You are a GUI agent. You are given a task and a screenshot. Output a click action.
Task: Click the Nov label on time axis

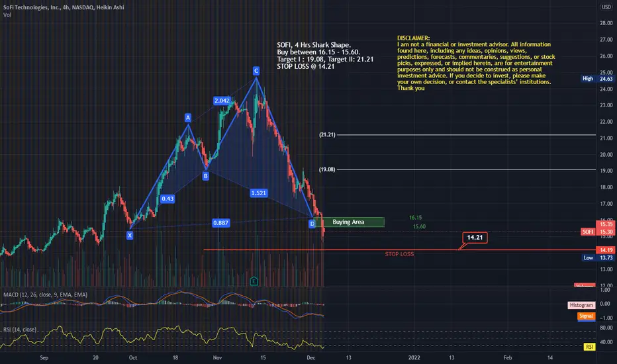pos(217,357)
